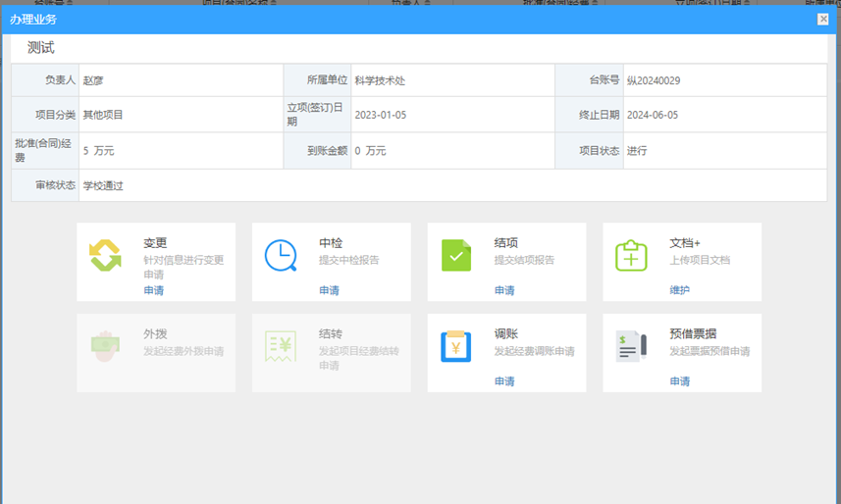Image resolution: width=841 pixels, height=504 pixels.
Task: Click the 中检 clock magnifier icon
Action: tap(281, 255)
